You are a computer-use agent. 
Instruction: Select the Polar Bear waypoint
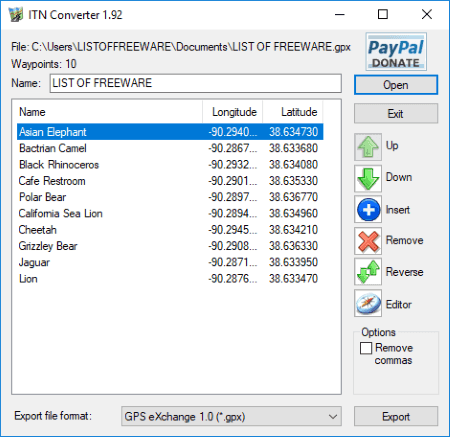point(170,197)
